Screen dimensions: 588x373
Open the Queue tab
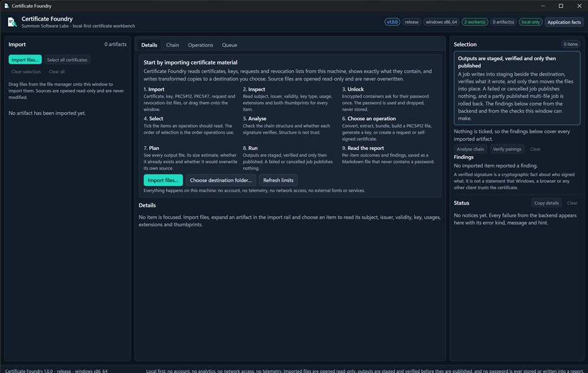tap(229, 45)
